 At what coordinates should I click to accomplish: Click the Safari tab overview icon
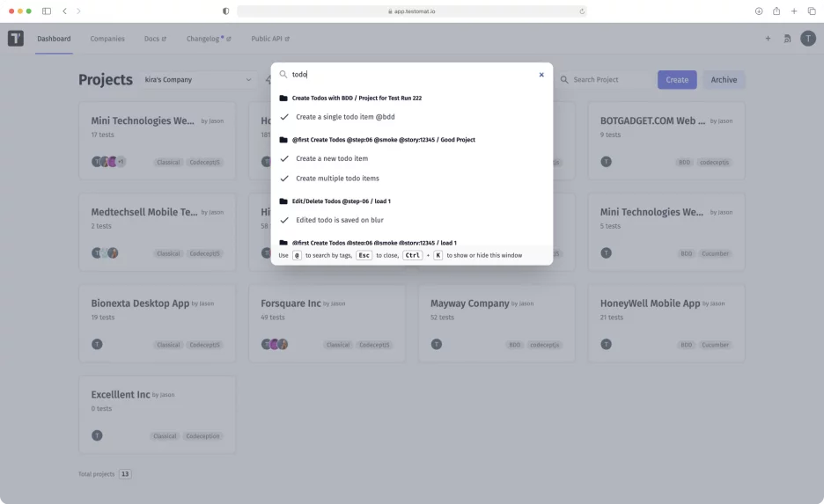pos(812,11)
